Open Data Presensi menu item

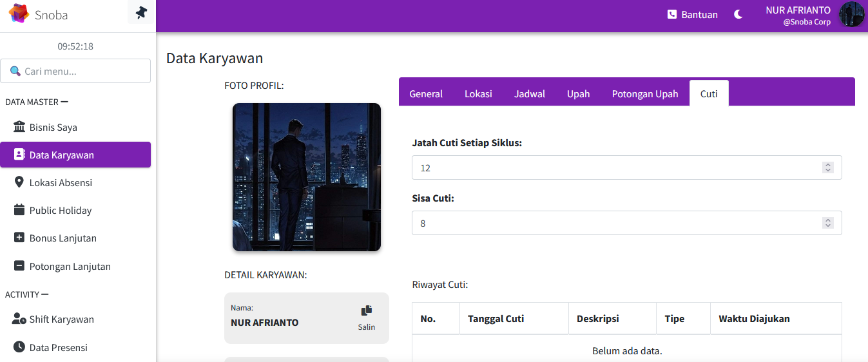coord(58,348)
